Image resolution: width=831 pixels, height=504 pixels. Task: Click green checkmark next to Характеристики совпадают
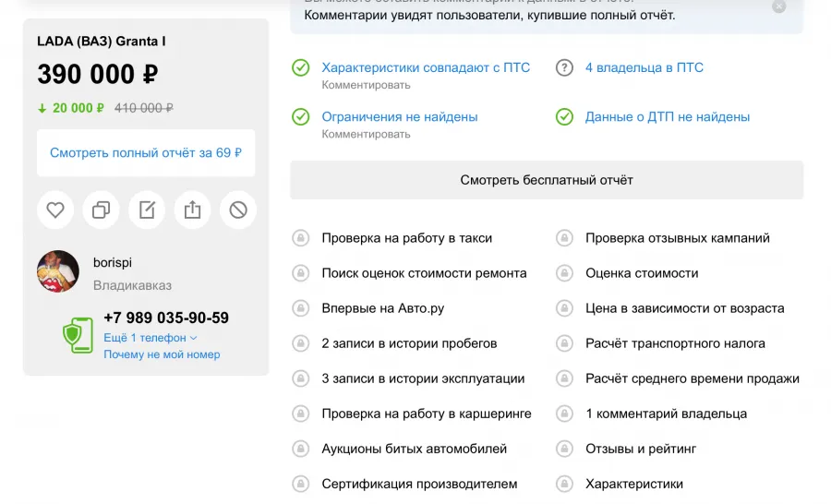(x=300, y=67)
